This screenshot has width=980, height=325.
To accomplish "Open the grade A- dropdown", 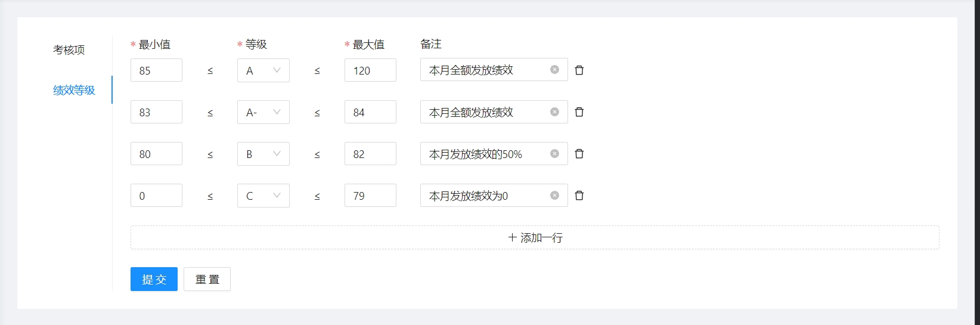I will point(263,112).
